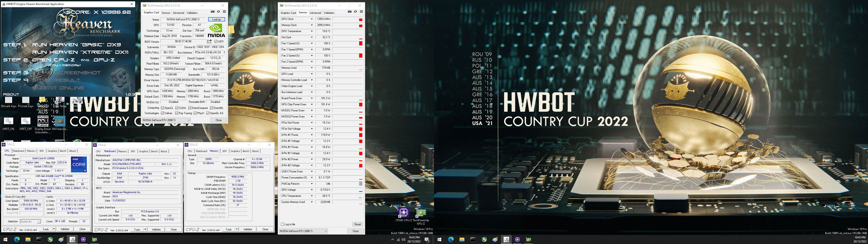Open HPET_OFF desktop shortcut
Image resolution: width=868 pixels, height=244 pixels.
(x=26, y=124)
